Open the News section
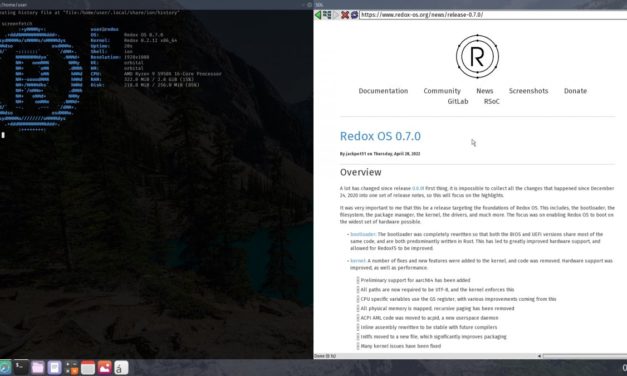The image size is (627, 376). tap(485, 91)
